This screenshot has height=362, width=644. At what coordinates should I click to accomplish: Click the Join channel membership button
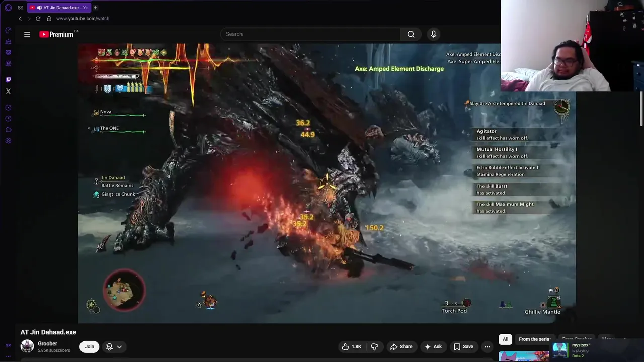[89, 347]
